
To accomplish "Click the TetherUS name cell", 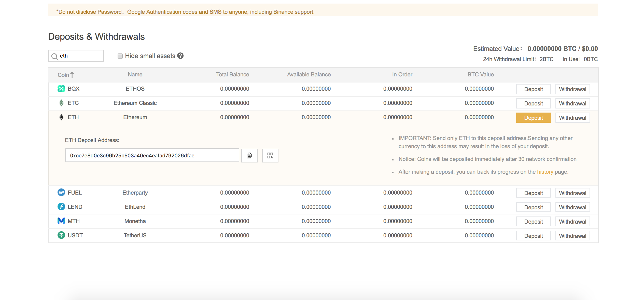I will click(135, 235).
